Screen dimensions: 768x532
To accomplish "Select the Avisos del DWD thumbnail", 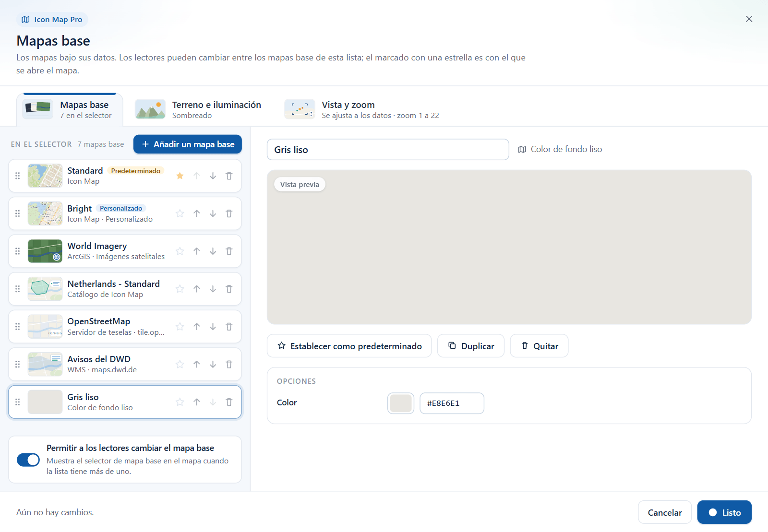I will click(x=45, y=364).
